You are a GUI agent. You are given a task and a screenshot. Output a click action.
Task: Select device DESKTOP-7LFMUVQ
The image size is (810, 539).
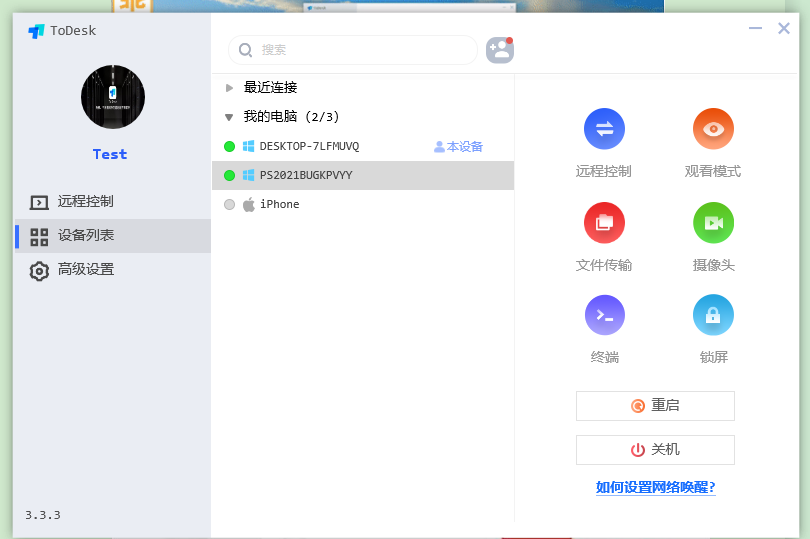coord(363,146)
